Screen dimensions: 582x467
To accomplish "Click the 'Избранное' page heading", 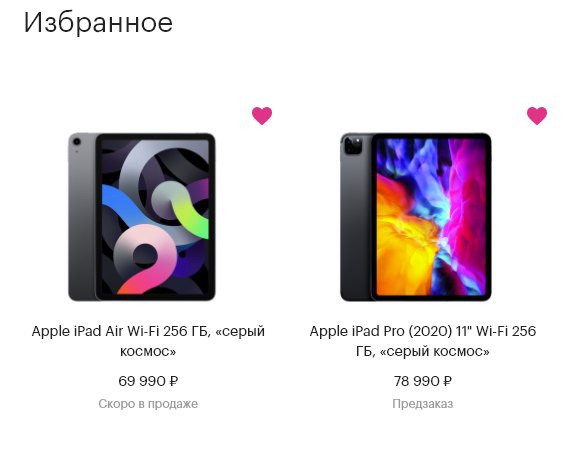I will pyautogui.click(x=98, y=23).
